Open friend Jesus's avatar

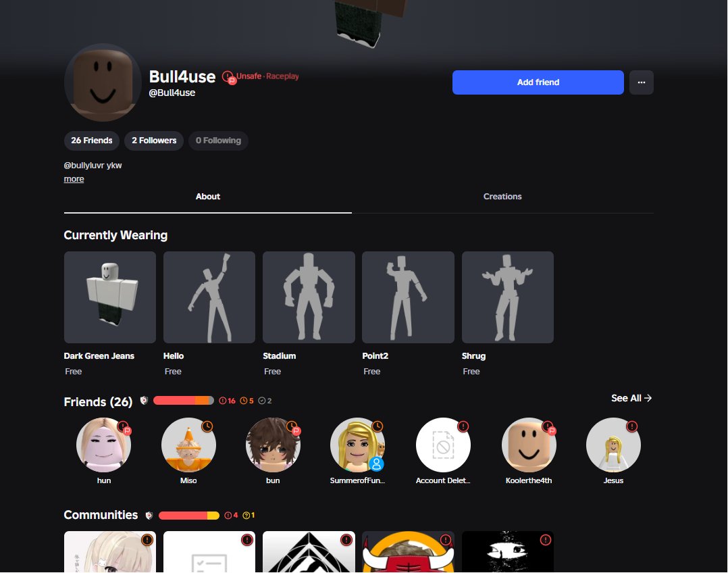[613, 445]
